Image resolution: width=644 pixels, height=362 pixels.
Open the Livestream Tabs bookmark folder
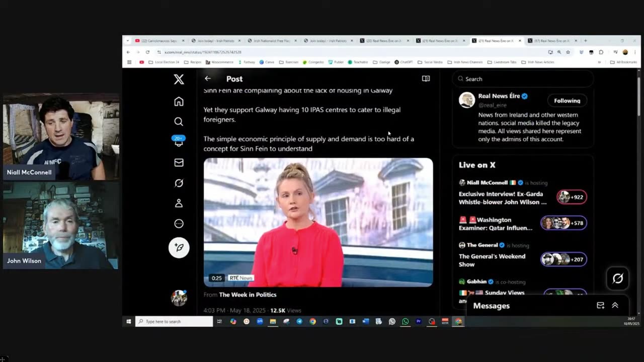(x=502, y=62)
